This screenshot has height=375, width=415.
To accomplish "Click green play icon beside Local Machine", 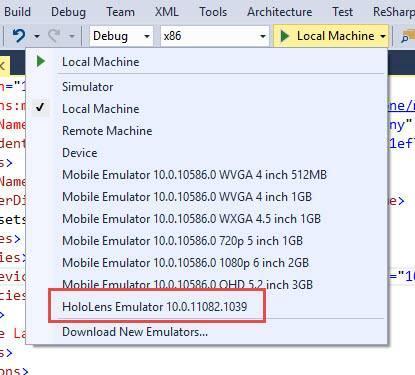I will (285, 36).
